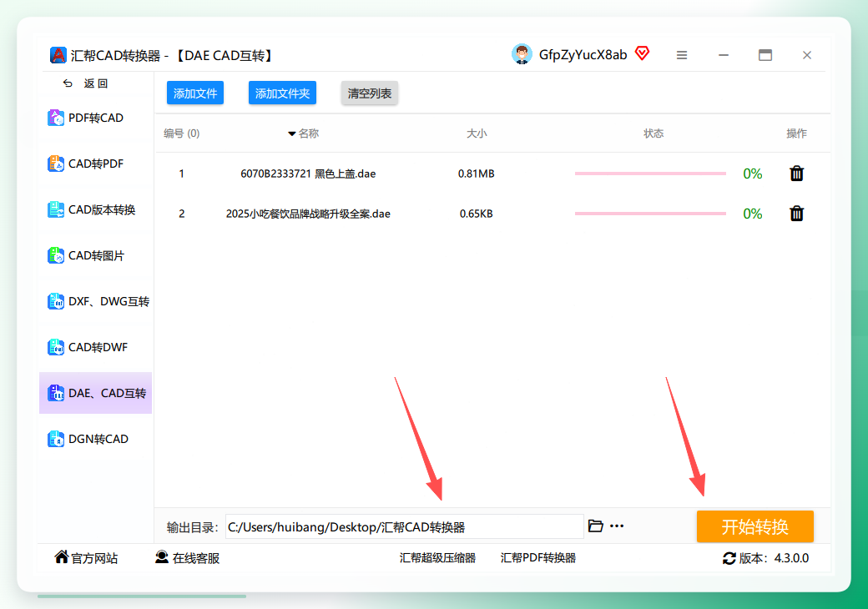
Task: Open the CAD转DWF icon
Action: 56,347
